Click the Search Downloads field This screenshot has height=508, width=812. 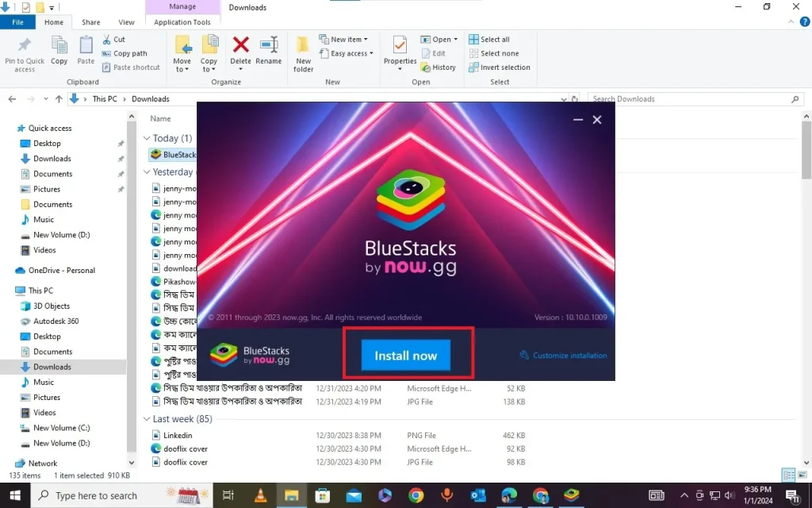[x=695, y=99]
